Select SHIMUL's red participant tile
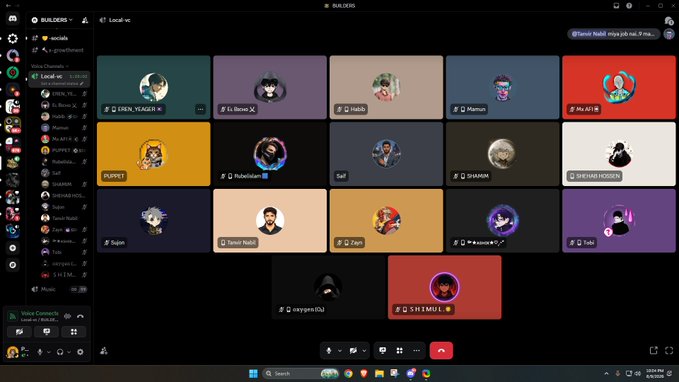Screen dimensions: 679x382 tap(445, 287)
